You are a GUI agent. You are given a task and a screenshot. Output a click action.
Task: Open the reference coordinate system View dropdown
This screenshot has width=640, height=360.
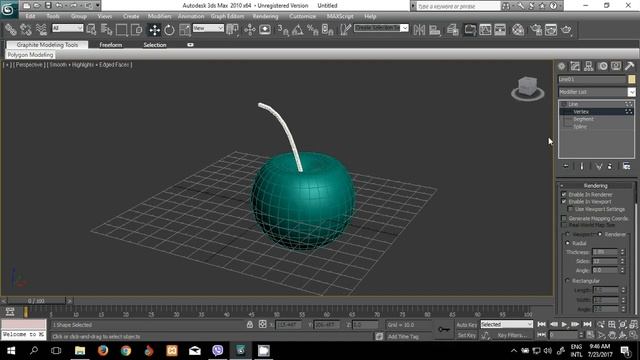208,28
